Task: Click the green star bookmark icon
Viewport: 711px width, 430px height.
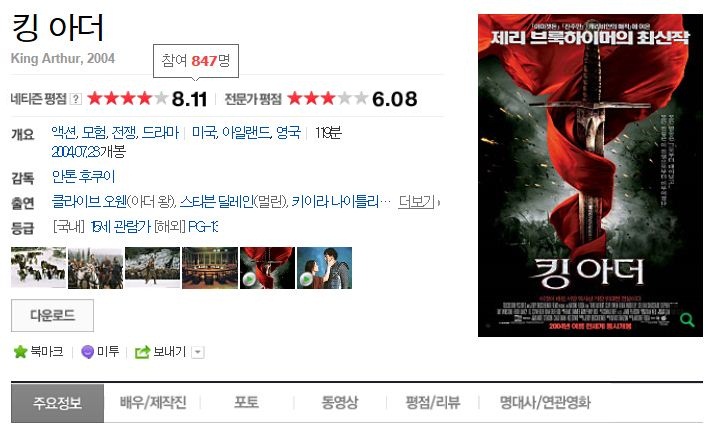Action: point(20,352)
